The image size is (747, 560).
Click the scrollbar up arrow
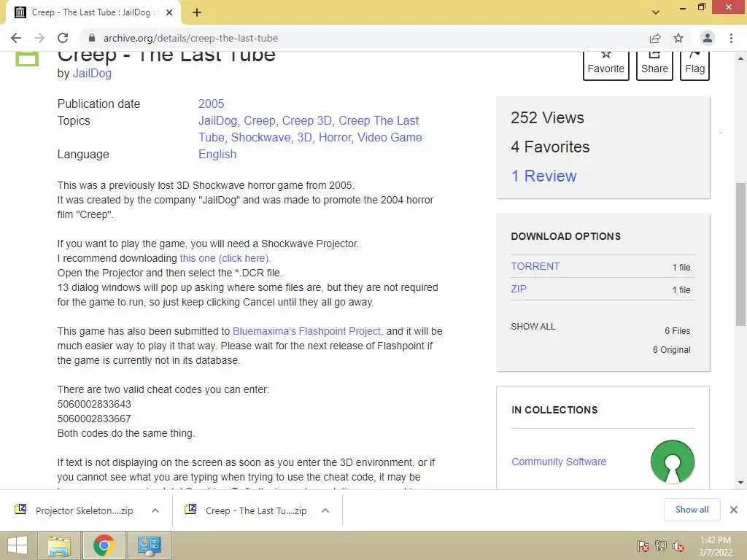[x=740, y=58]
